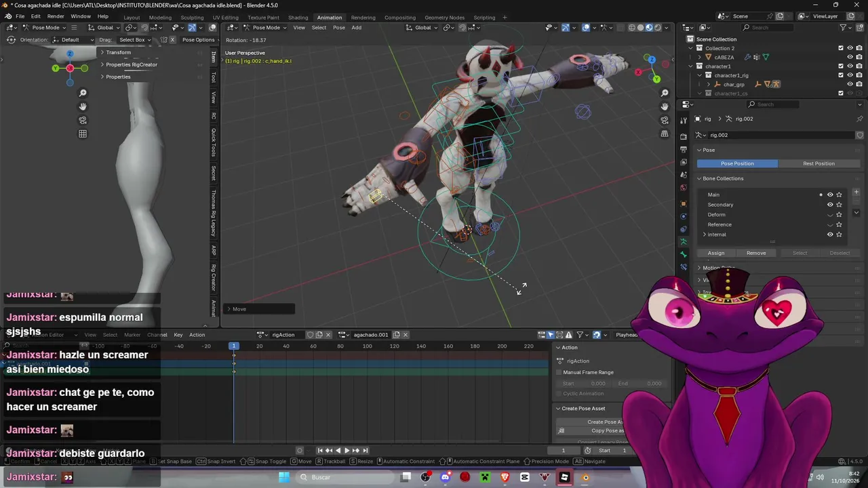Hide CABEZA in viewport via its eye icon
The height and width of the screenshot is (488, 868).
pyautogui.click(x=850, y=57)
